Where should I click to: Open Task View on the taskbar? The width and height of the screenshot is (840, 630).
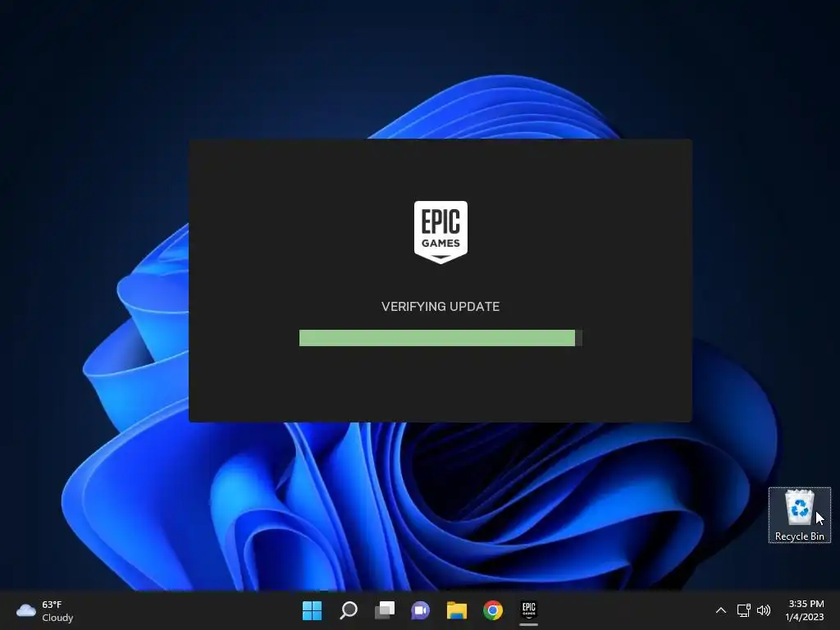tap(385, 610)
